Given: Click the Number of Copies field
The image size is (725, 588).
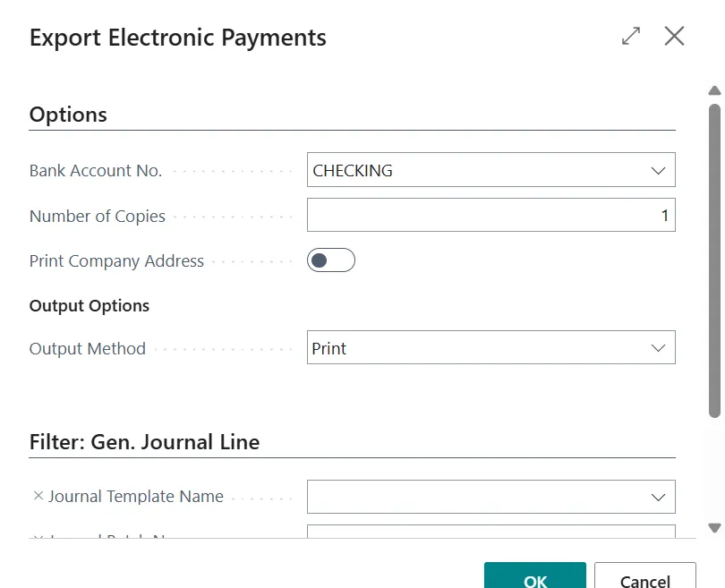Looking at the screenshot, I should pos(490,216).
